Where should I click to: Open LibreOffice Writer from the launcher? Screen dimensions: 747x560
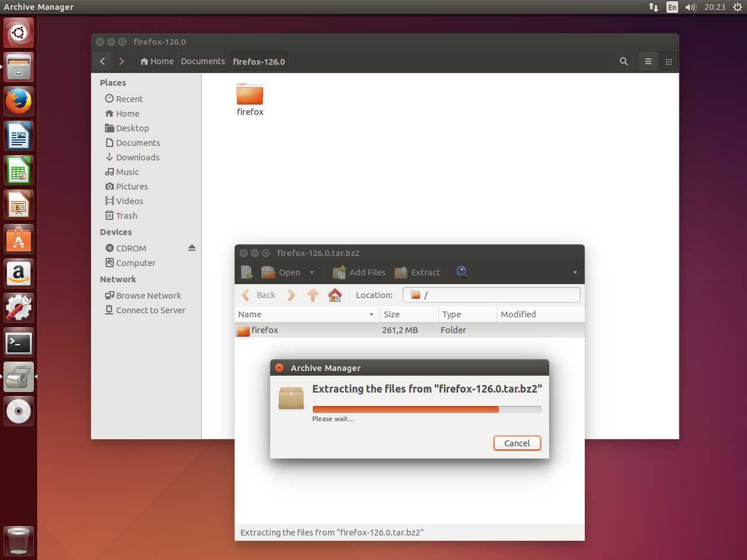[x=19, y=136]
